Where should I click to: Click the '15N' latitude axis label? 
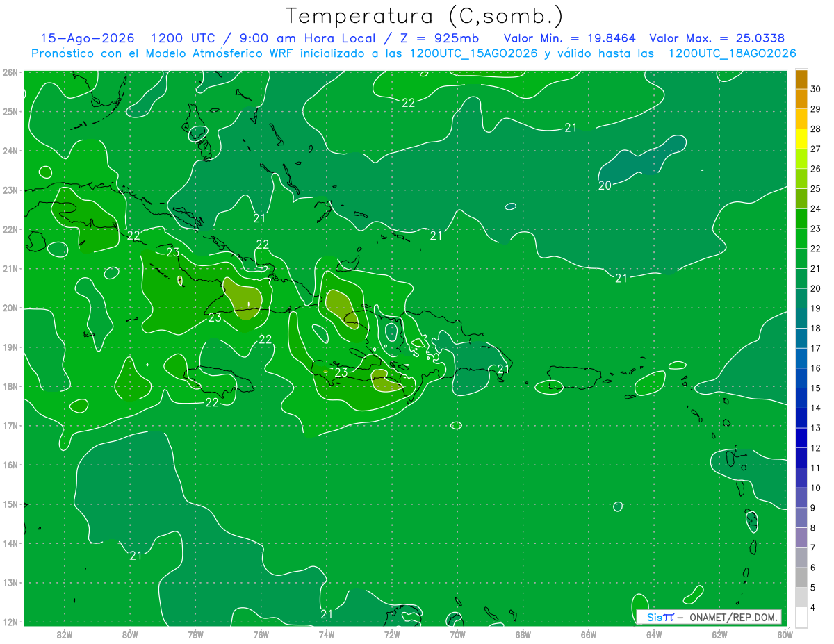pos(10,504)
